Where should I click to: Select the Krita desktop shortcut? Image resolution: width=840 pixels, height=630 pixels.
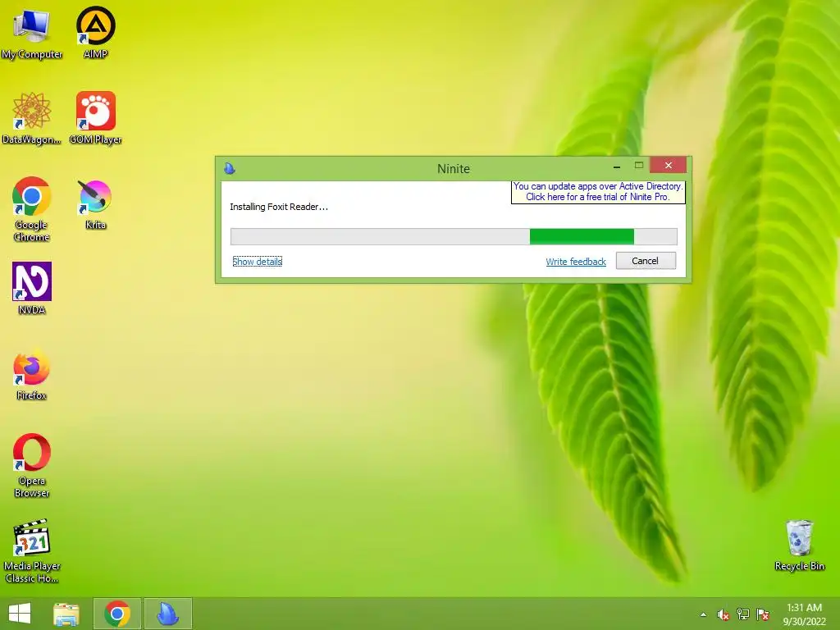click(95, 204)
